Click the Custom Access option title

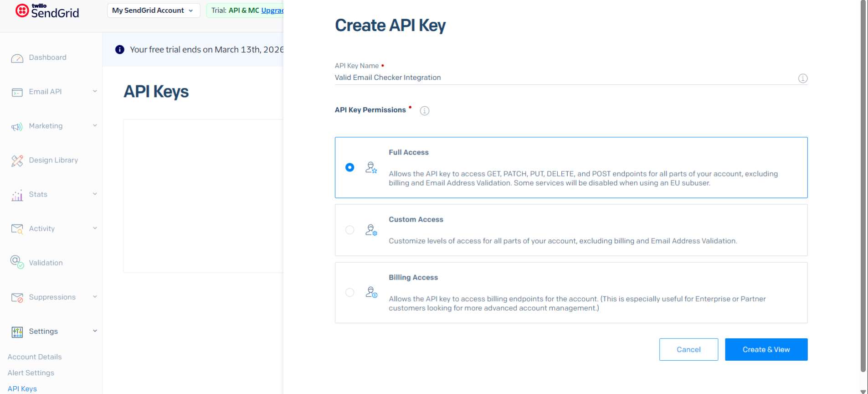[x=416, y=219]
